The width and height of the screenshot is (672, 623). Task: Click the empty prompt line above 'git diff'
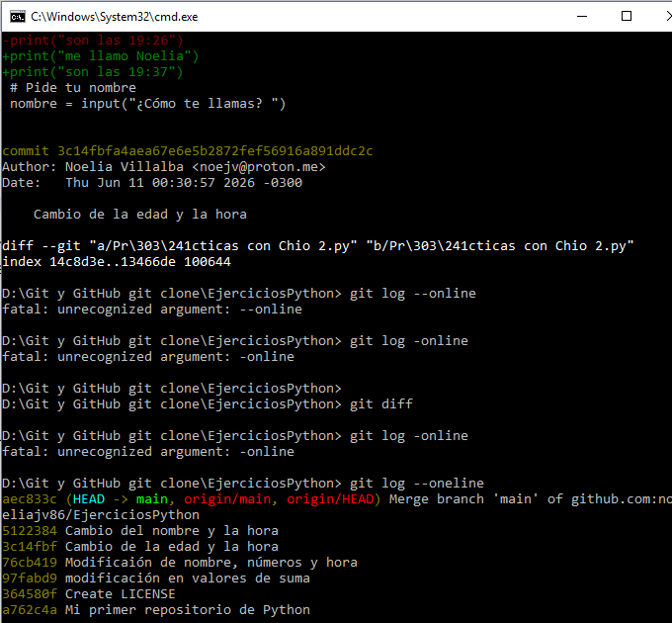(172, 389)
